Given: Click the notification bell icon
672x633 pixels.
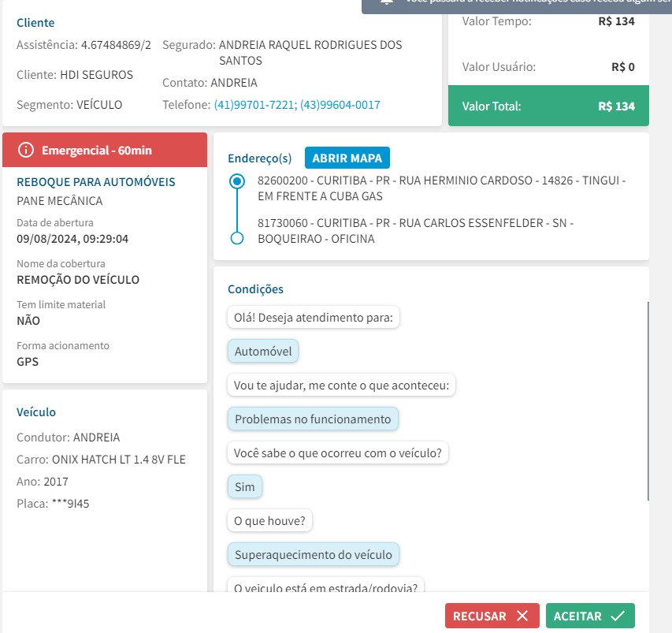Looking at the screenshot, I should pos(387,2).
